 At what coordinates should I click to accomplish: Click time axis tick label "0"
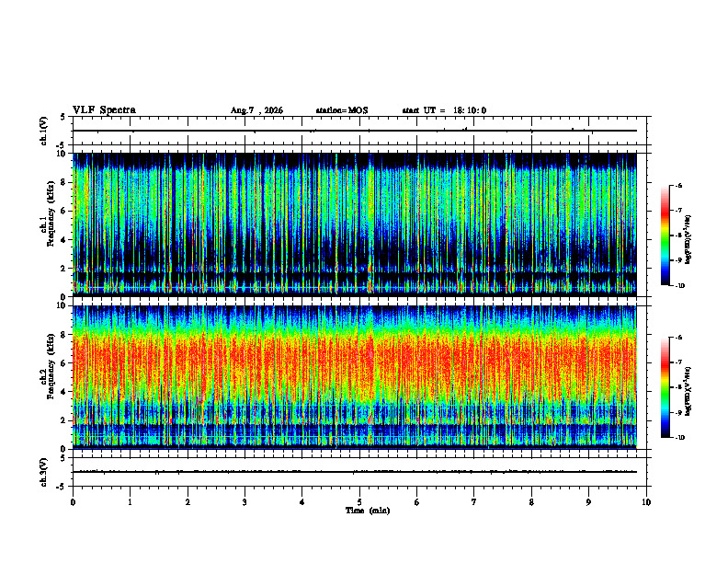coord(73,502)
